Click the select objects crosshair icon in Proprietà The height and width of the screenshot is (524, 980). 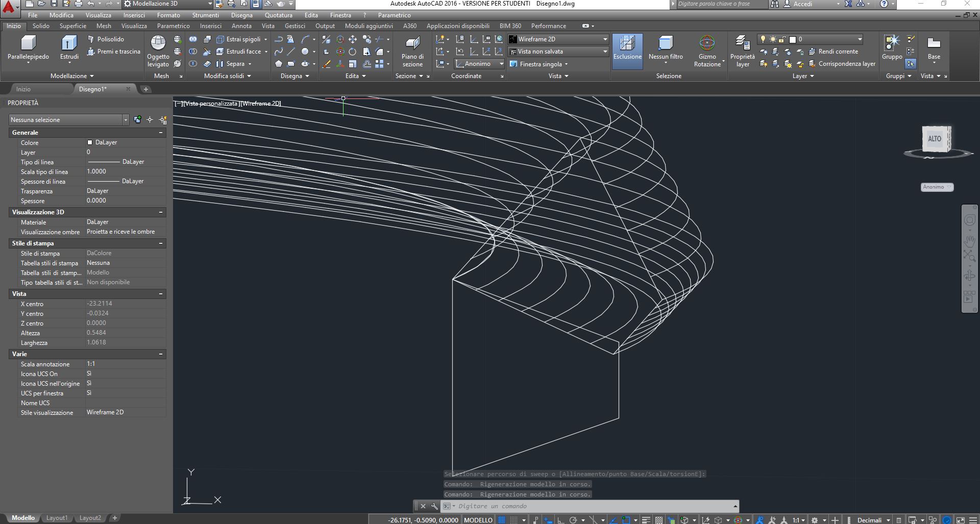pos(150,120)
